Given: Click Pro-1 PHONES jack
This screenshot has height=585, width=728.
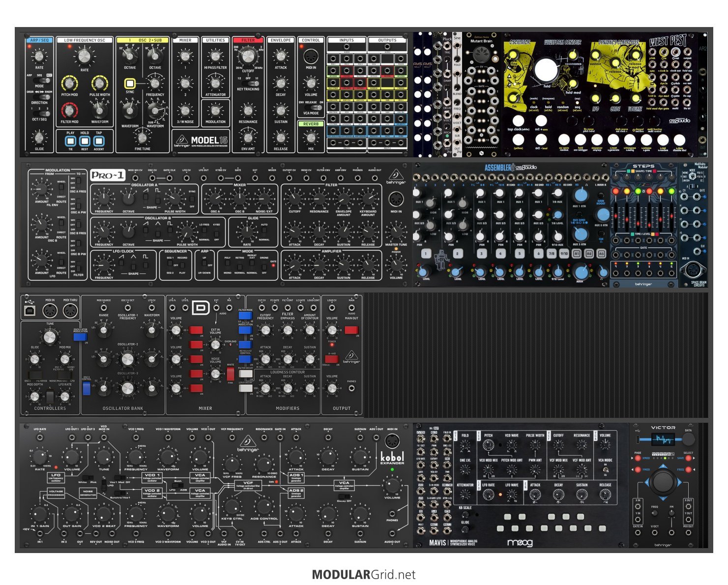Looking at the screenshot, I should [x=357, y=177].
